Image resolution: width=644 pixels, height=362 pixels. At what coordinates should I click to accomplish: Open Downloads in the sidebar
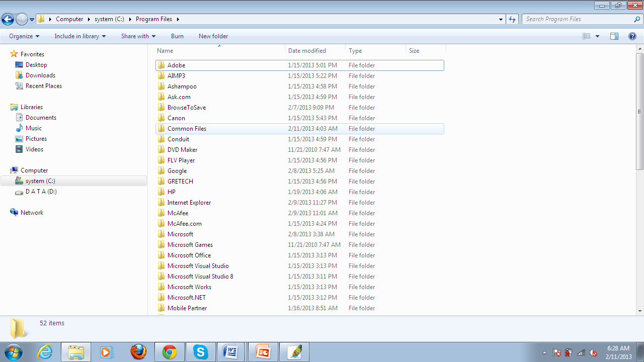[40, 75]
